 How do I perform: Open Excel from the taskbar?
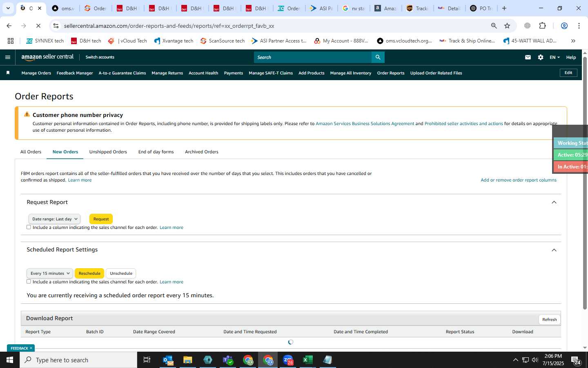click(x=307, y=360)
